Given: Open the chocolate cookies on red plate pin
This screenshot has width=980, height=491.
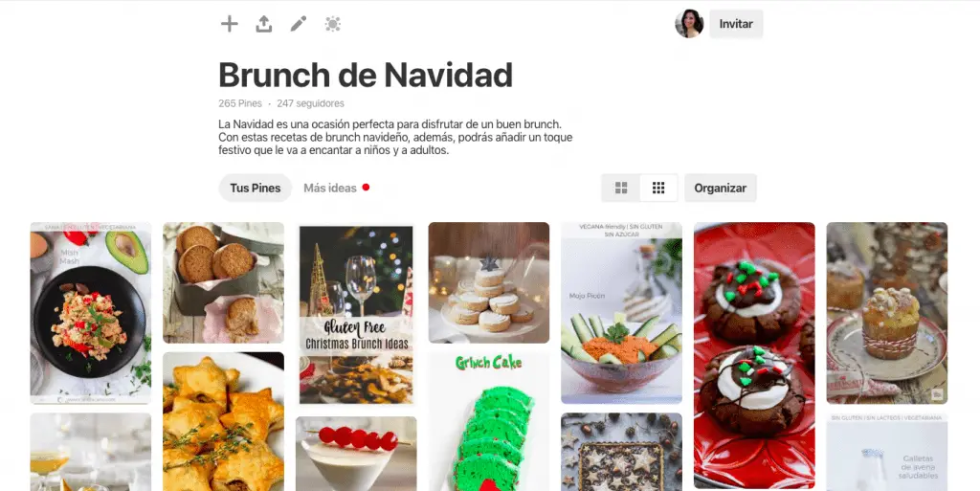Looking at the screenshot, I should click(754, 355).
